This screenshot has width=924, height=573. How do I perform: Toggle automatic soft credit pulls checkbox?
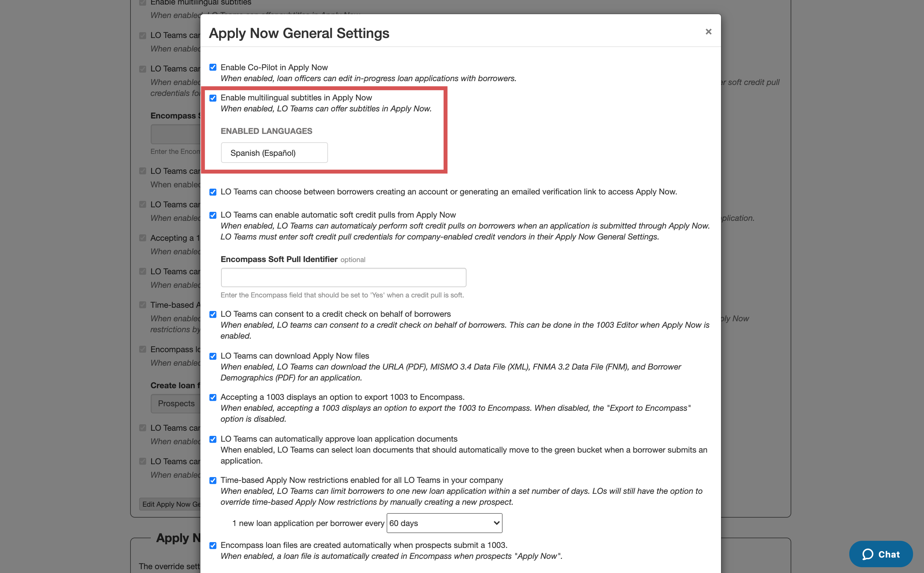(213, 215)
